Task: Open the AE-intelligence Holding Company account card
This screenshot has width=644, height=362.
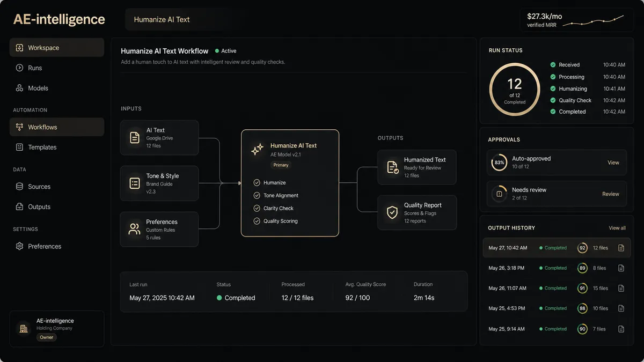Action: 57,328
